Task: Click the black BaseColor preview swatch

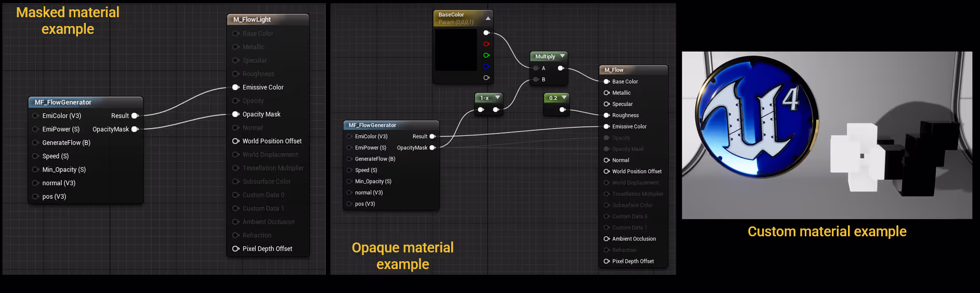Action: pos(456,50)
